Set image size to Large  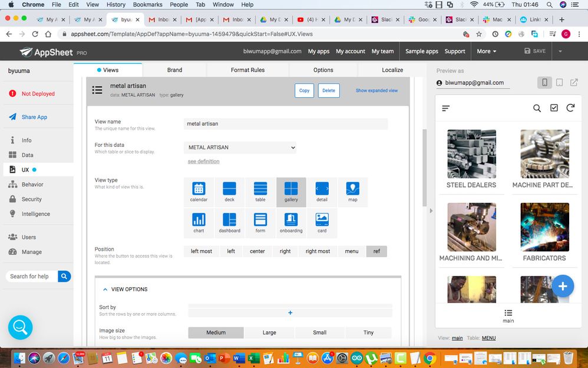[x=269, y=333]
